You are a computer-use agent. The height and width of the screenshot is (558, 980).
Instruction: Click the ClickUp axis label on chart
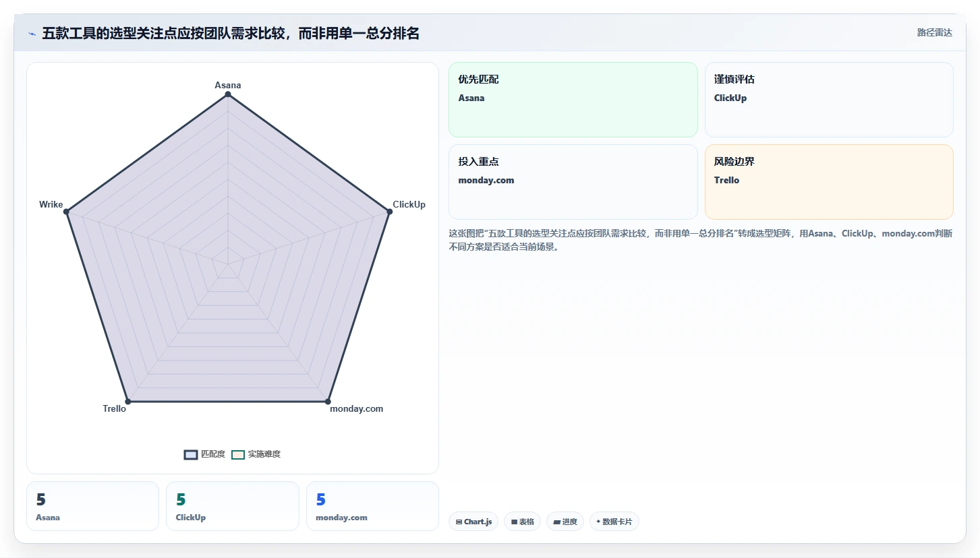point(409,204)
